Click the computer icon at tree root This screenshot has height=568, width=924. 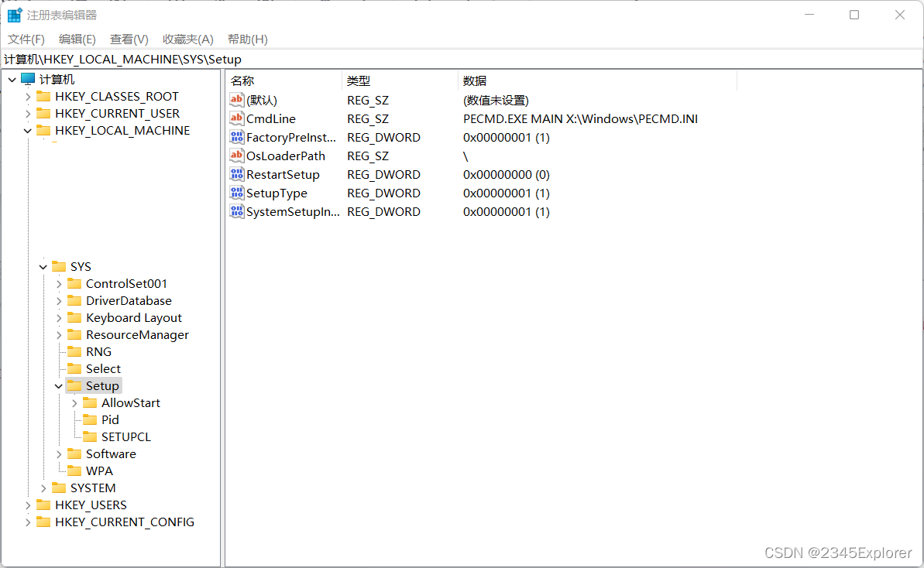(x=28, y=79)
